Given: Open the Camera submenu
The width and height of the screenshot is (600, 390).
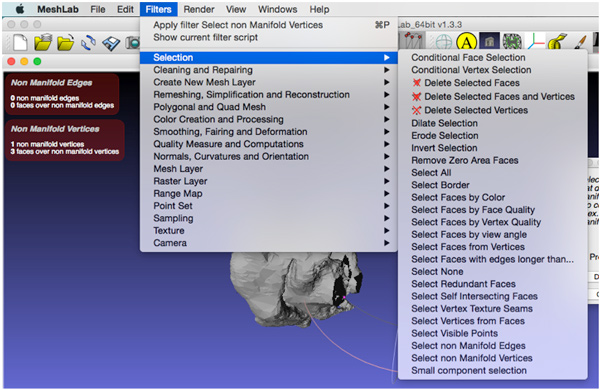Looking at the screenshot, I should tap(269, 243).
